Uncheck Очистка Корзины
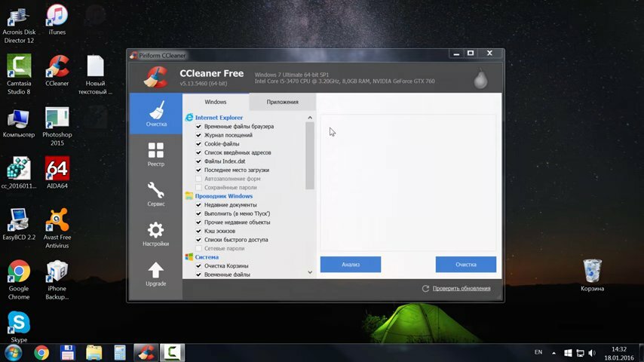Image resolution: width=644 pixels, height=362 pixels. 198,266
